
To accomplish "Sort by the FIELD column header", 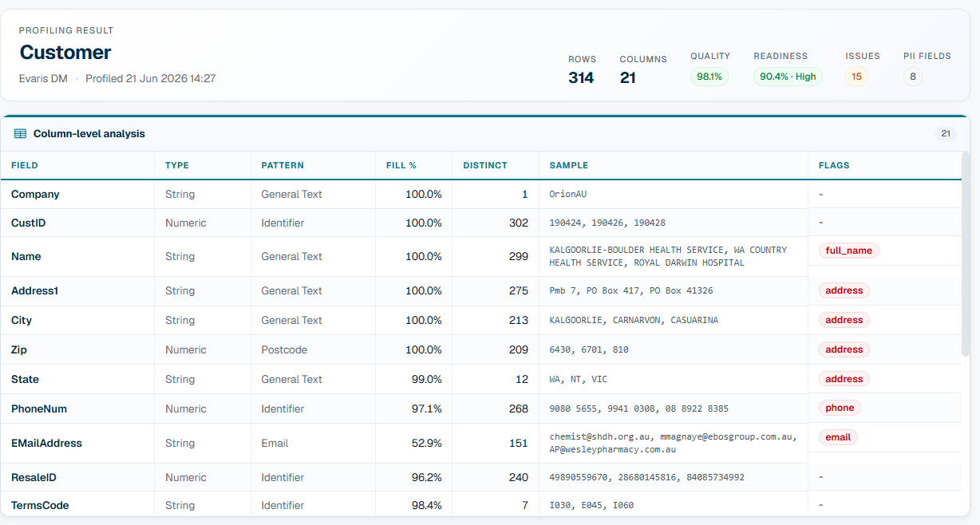I will pos(25,166).
